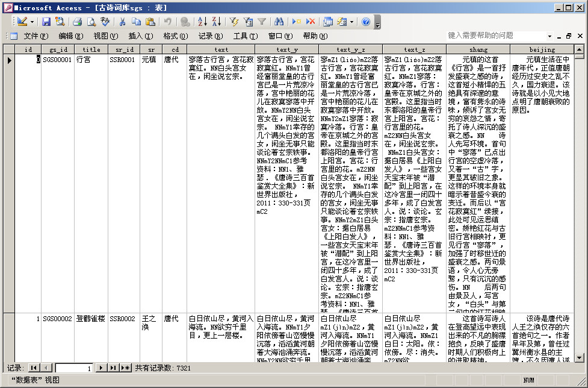Go to next record navigation button

(101, 368)
